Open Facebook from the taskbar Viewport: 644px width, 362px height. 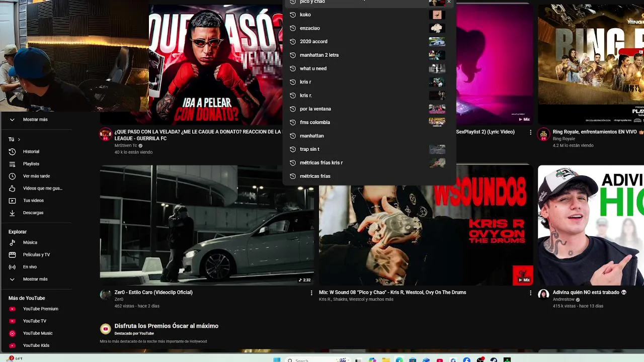coord(466,359)
